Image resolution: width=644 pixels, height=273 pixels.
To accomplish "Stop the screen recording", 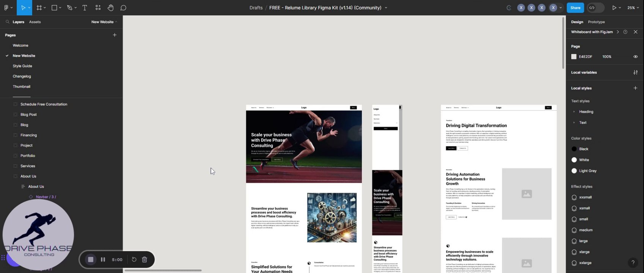I will coord(91,259).
